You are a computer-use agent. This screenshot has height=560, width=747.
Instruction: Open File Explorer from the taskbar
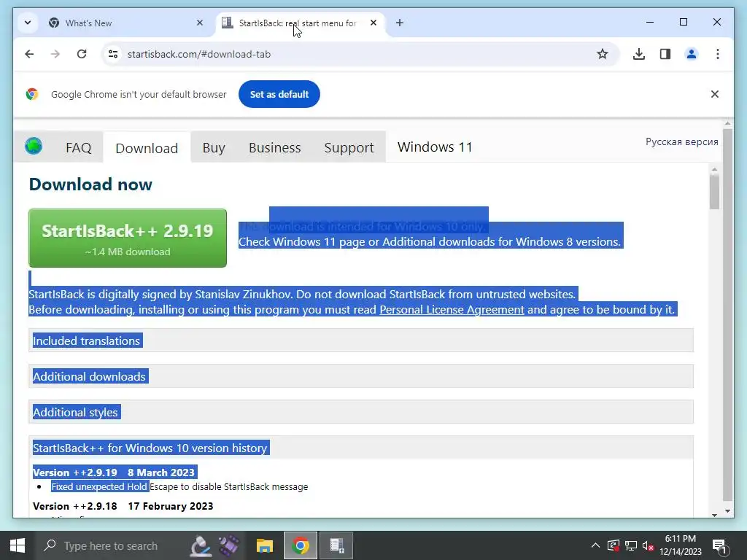click(x=264, y=545)
